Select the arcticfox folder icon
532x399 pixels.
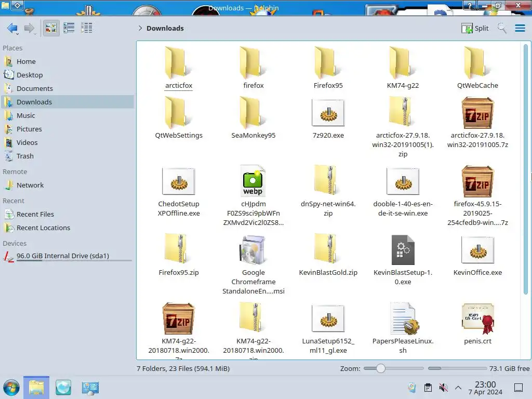(179, 63)
